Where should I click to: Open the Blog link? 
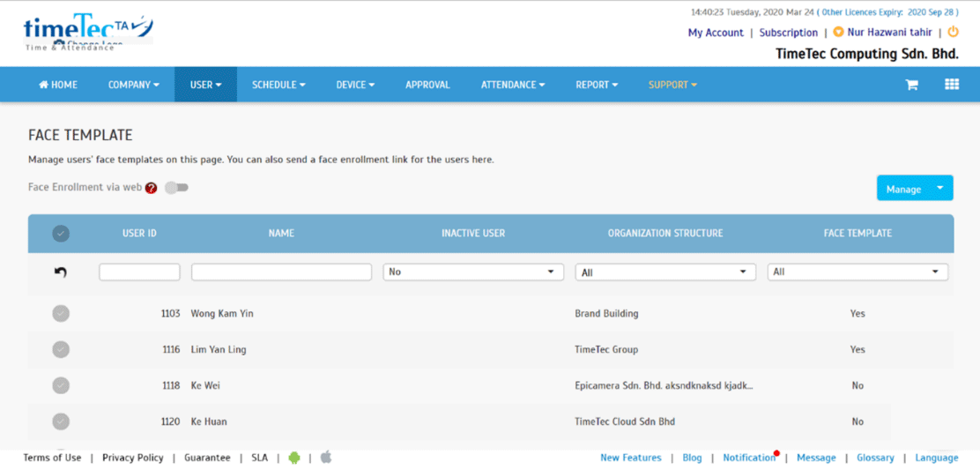click(692, 458)
